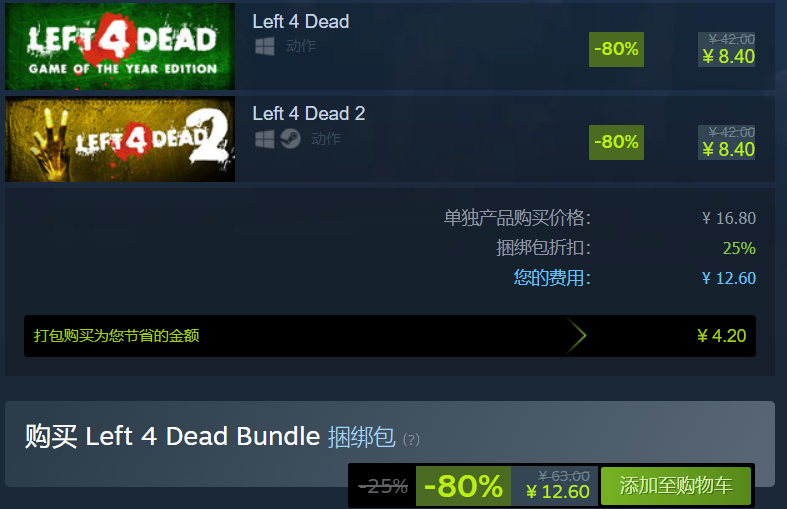
Task: Click the -80% discount badge for Left 4 Dead 2
Action: pyautogui.click(x=616, y=142)
